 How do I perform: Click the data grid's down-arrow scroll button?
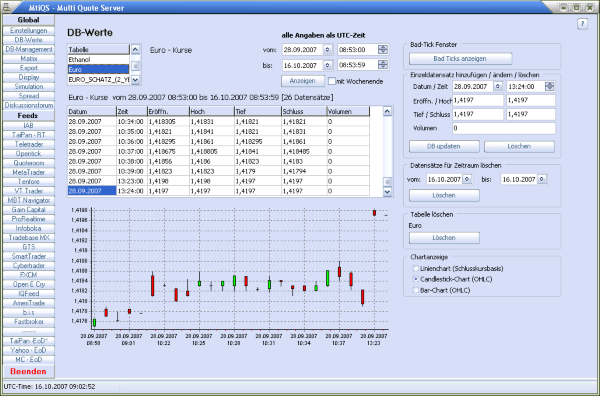[387, 191]
